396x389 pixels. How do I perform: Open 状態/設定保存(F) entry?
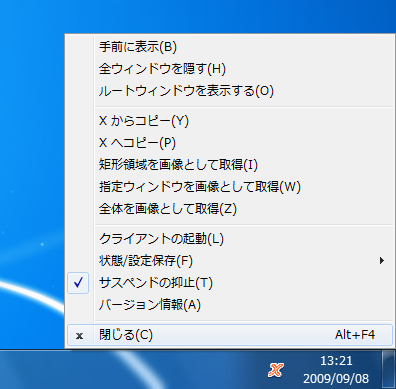(230, 261)
